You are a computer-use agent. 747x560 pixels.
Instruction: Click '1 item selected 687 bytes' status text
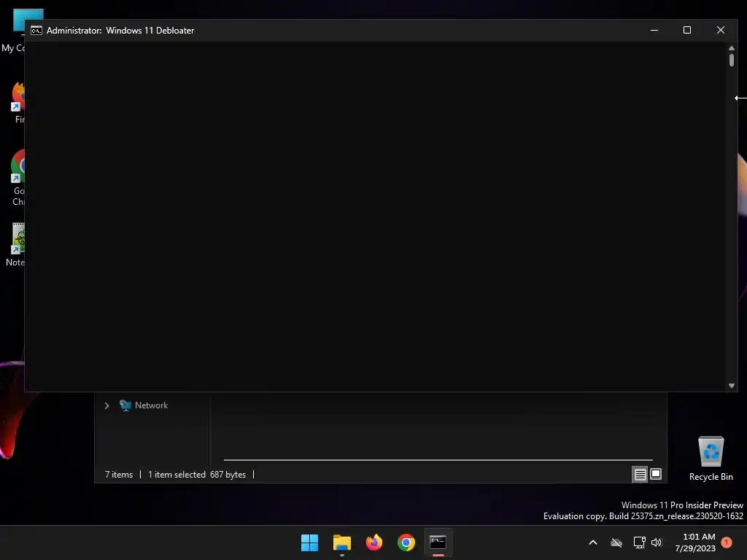tap(197, 474)
